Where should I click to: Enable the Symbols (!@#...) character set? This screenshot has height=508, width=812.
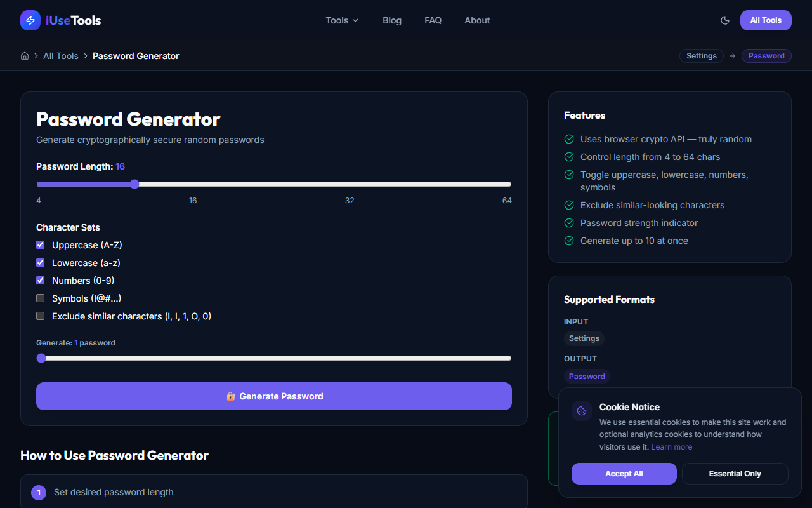coord(40,298)
